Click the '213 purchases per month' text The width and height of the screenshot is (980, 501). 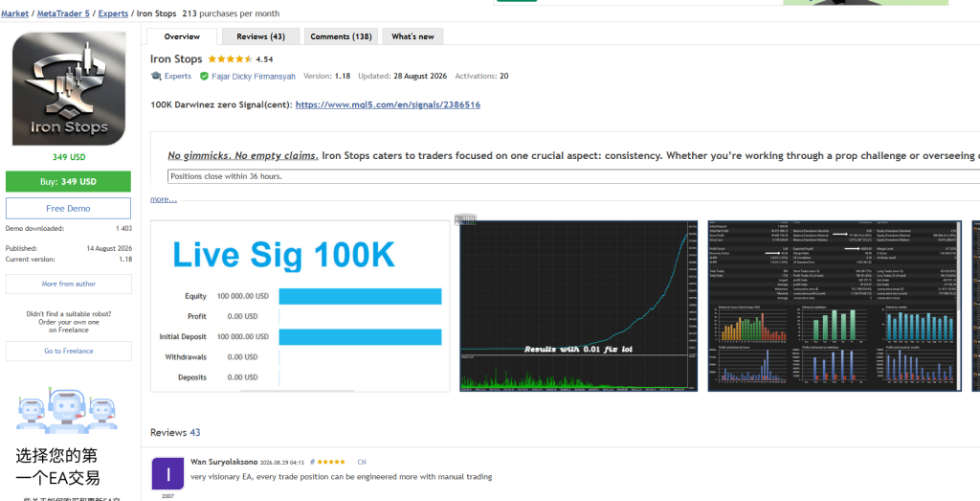point(232,13)
